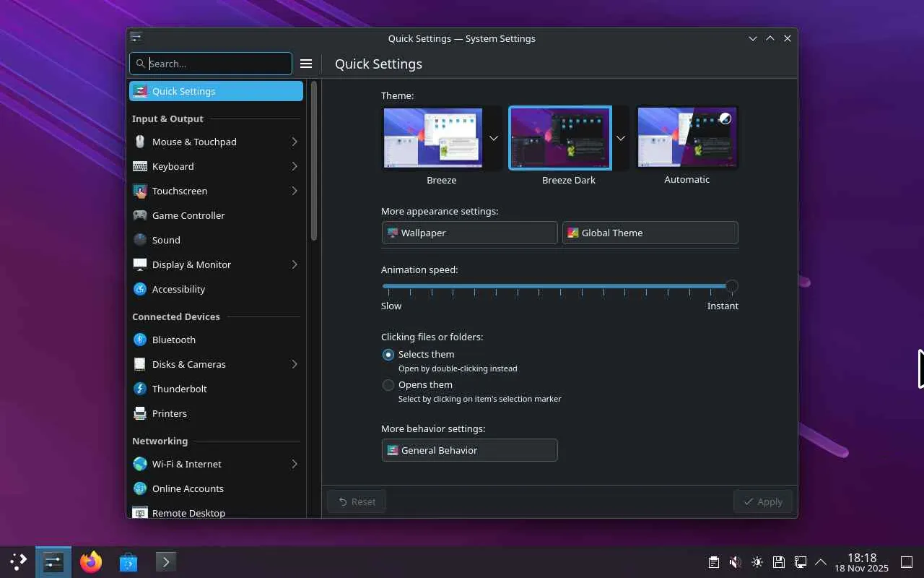
Task: Click the muted volume tray icon
Action: pyautogui.click(x=735, y=562)
